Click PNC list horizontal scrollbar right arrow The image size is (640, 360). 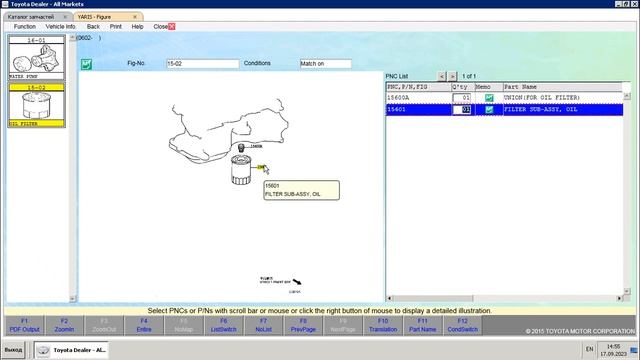(x=619, y=298)
